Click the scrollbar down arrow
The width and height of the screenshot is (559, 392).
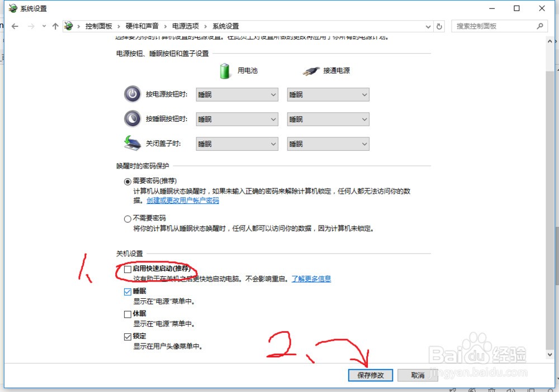(549, 355)
